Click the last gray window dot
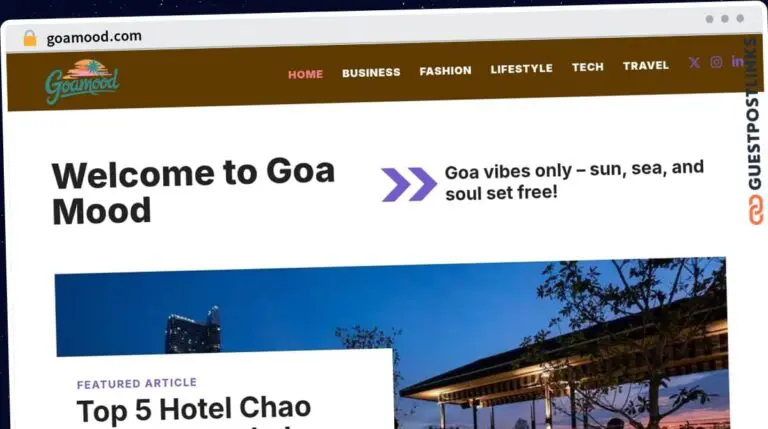Screen dimensions: 768x429 (x=740, y=18)
